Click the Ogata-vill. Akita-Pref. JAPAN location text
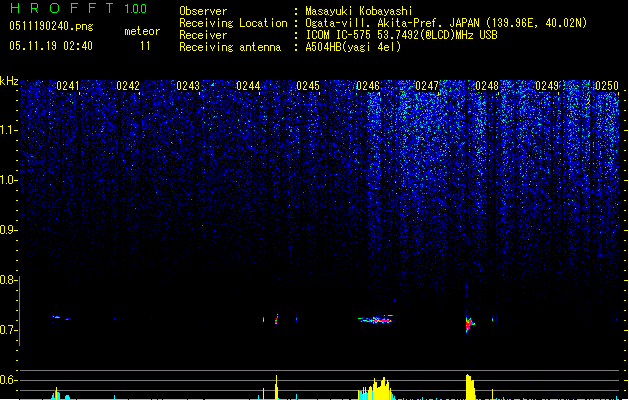This screenshot has height=400, width=629. 446,23
